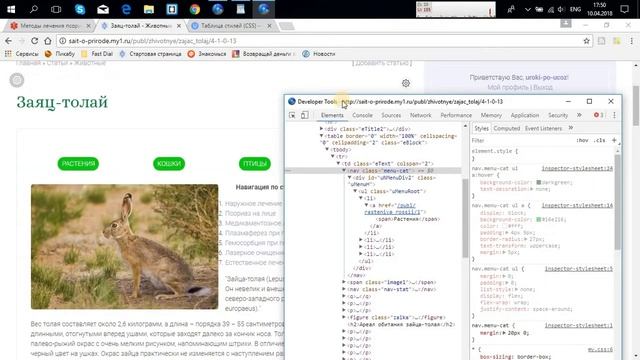
Task: Expand the nav class nav-stat node
Action: pyautogui.click(x=344, y=289)
